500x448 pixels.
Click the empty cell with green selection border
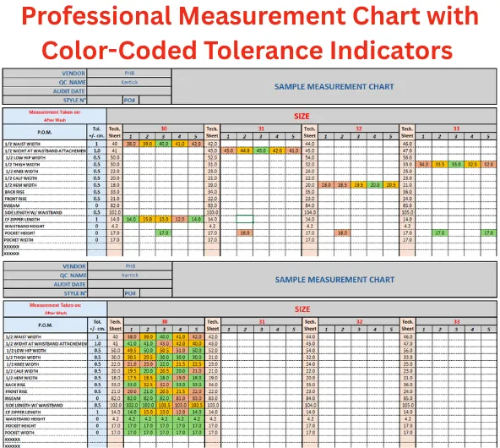(x=245, y=219)
